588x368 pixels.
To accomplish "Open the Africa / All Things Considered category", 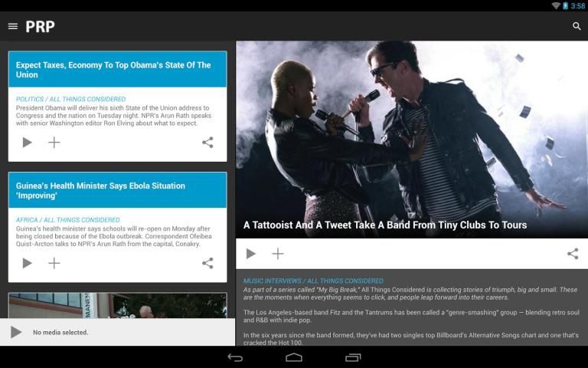I will (67, 220).
